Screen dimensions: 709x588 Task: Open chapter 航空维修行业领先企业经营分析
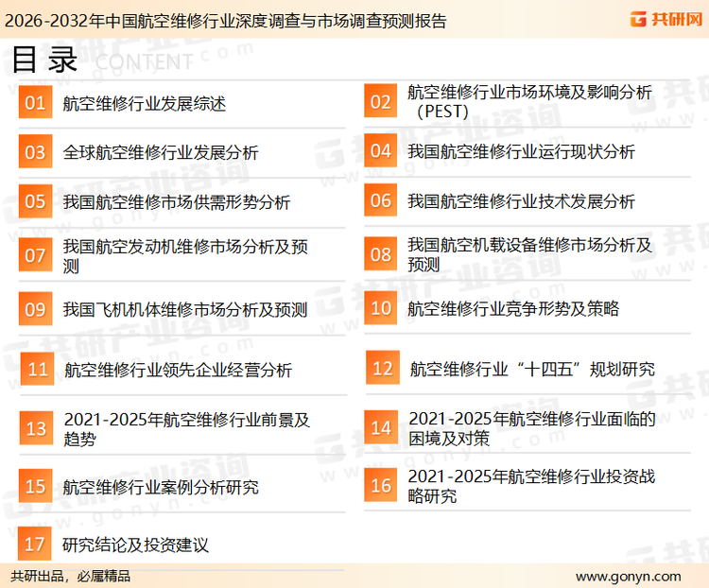coord(178,370)
